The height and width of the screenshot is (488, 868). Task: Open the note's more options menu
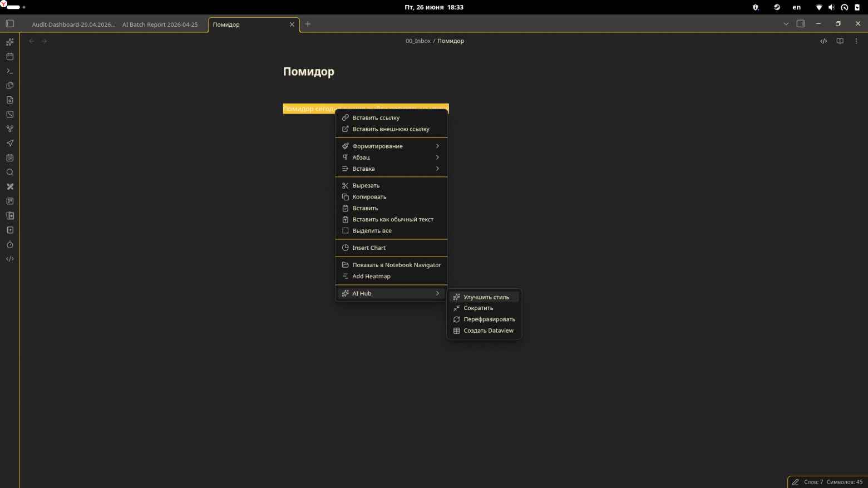[856, 41]
